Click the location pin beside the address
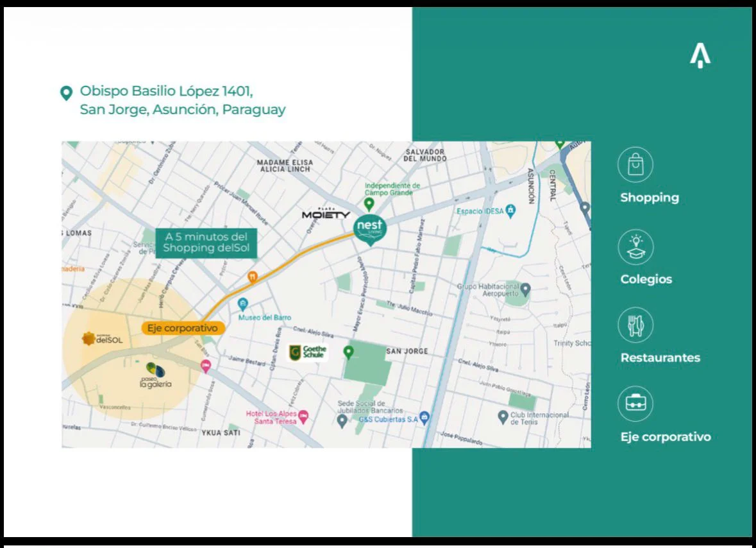This screenshot has height=548, width=756. (65, 93)
